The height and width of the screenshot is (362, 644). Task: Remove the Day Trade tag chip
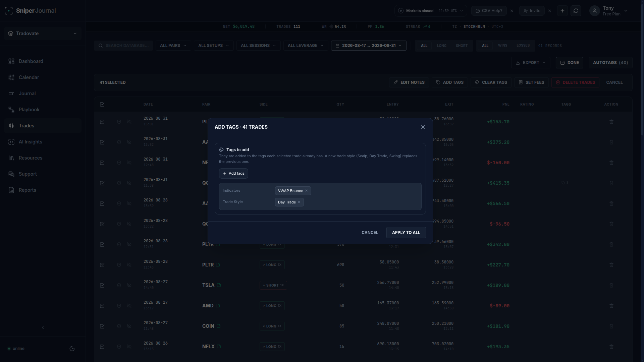(x=299, y=202)
